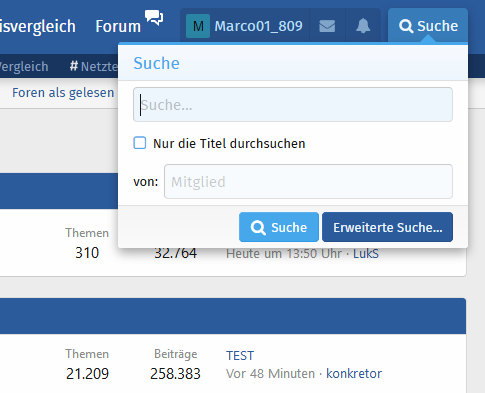Click the Forum speech bubbles icon
Screen dimensions: 485x393
[154, 17]
